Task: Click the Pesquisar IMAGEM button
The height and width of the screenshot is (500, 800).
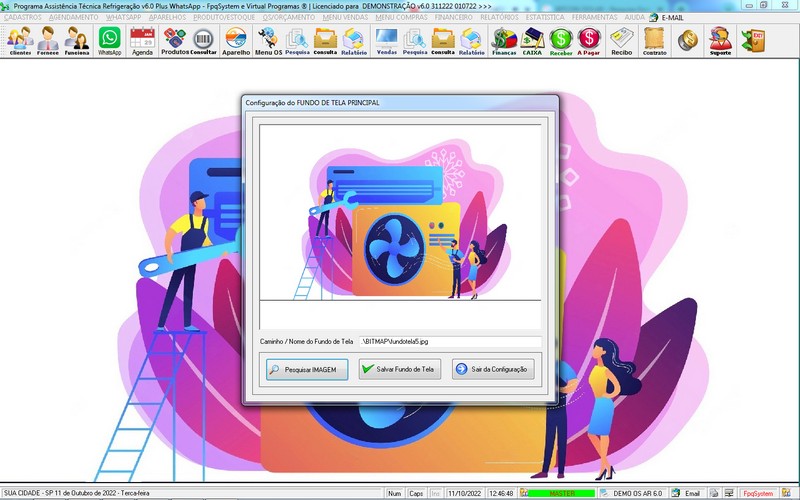Action: point(307,369)
